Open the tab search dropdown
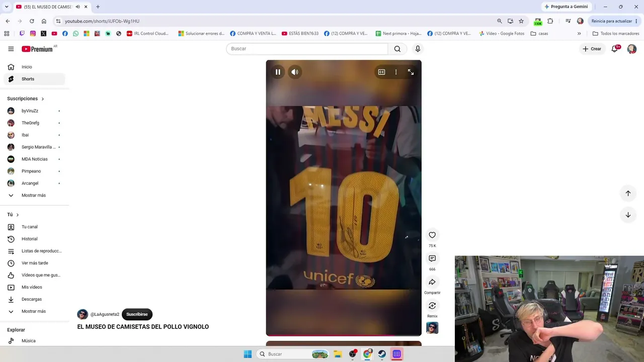Image resolution: width=644 pixels, height=362 pixels. (x=7, y=7)
